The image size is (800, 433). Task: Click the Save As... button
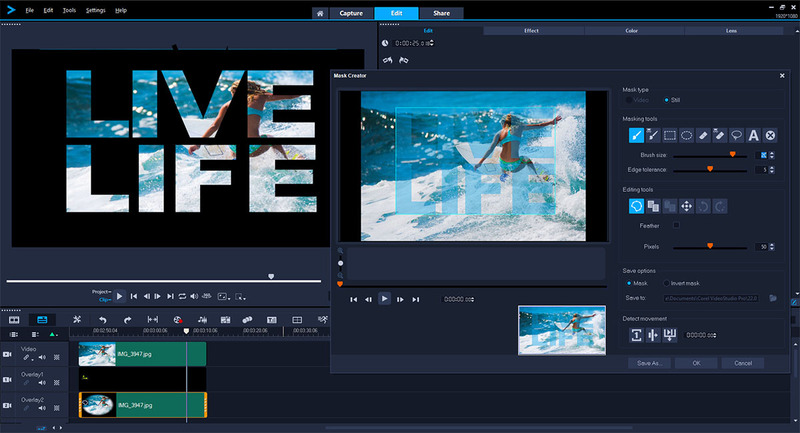point(649,363)
